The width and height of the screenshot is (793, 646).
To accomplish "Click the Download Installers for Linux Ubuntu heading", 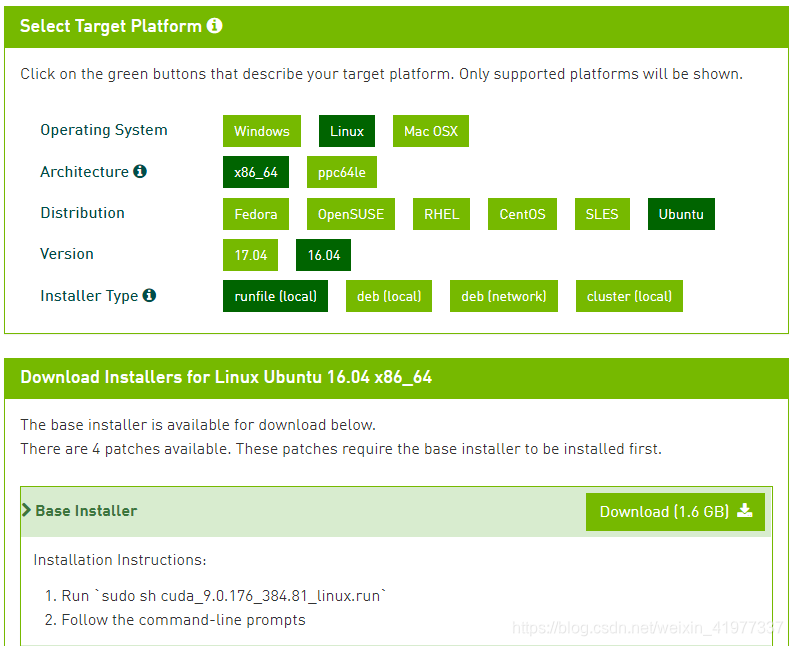I will coord(226,377).
